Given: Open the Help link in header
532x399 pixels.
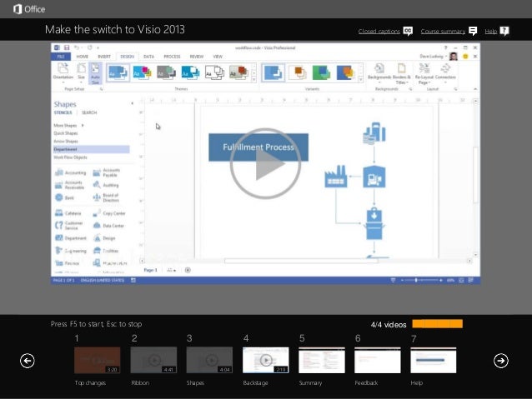Looking at the screenshot, I should [x=490, y=31].
